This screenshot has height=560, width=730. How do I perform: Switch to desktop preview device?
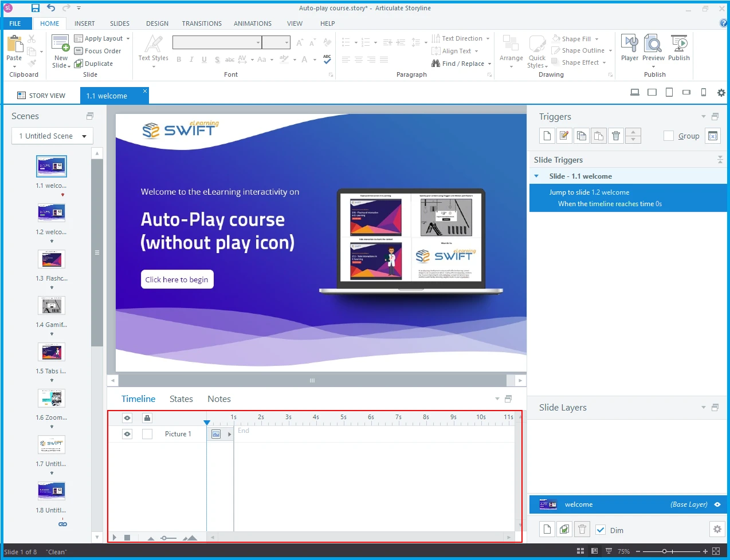(635, 92)
